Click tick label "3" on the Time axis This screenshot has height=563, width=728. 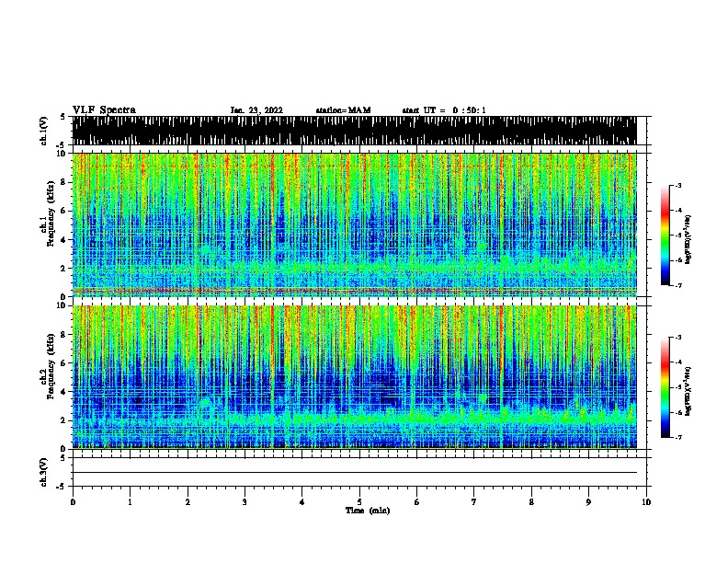pos(245,501)
